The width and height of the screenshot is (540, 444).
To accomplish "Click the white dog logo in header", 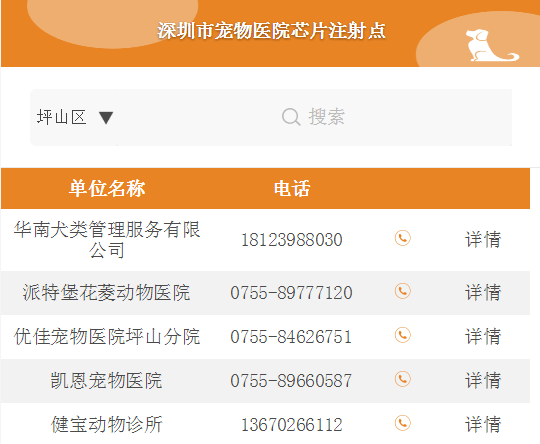I will tap(492, 45).
